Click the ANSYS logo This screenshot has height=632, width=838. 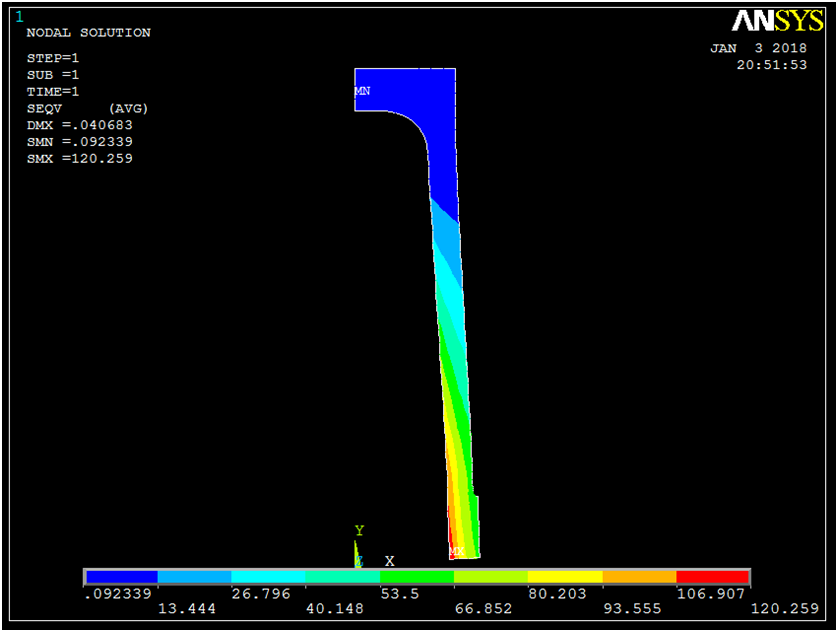click(x=777, y=21)
